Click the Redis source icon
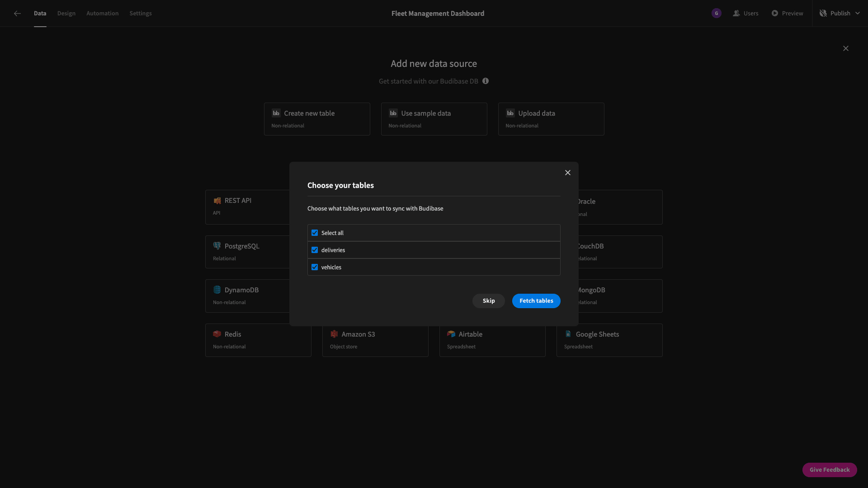Viewport: 868px width, 488px height. point(217,334)
